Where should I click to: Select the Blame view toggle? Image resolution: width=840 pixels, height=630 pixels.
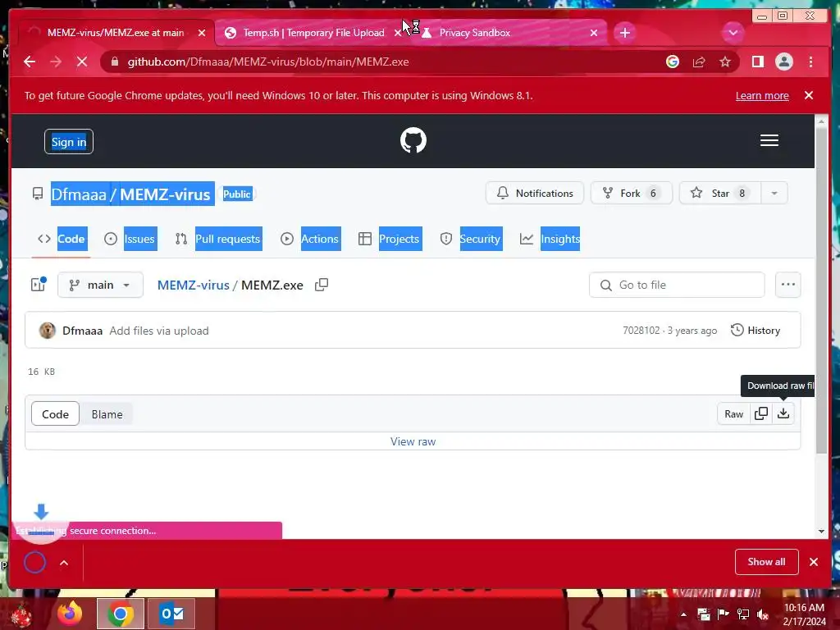(107, 414)
